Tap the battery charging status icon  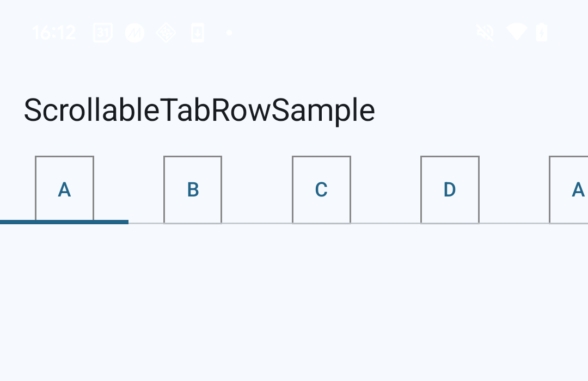click(542, 33)
